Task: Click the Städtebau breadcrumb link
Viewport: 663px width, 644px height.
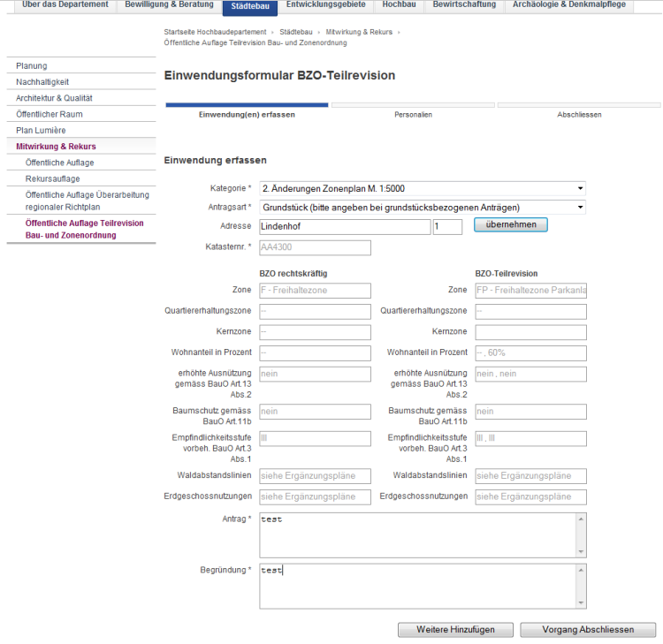Action: [296, 32]
